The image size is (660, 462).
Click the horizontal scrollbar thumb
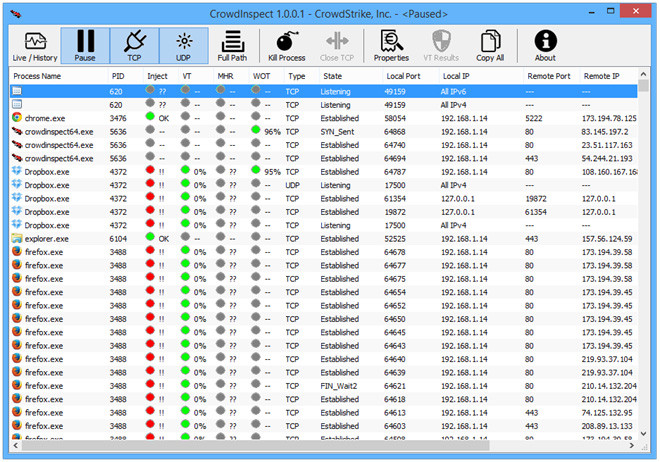pos(255,445)
